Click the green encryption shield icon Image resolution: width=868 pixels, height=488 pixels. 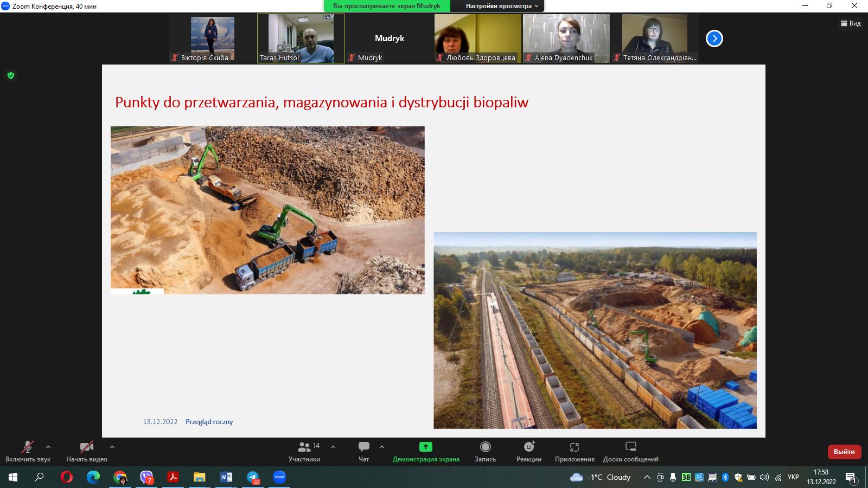(11, 75)
